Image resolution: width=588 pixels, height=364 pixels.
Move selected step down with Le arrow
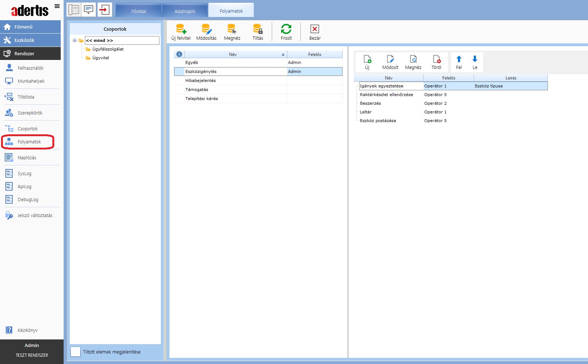tap(475, 59)
